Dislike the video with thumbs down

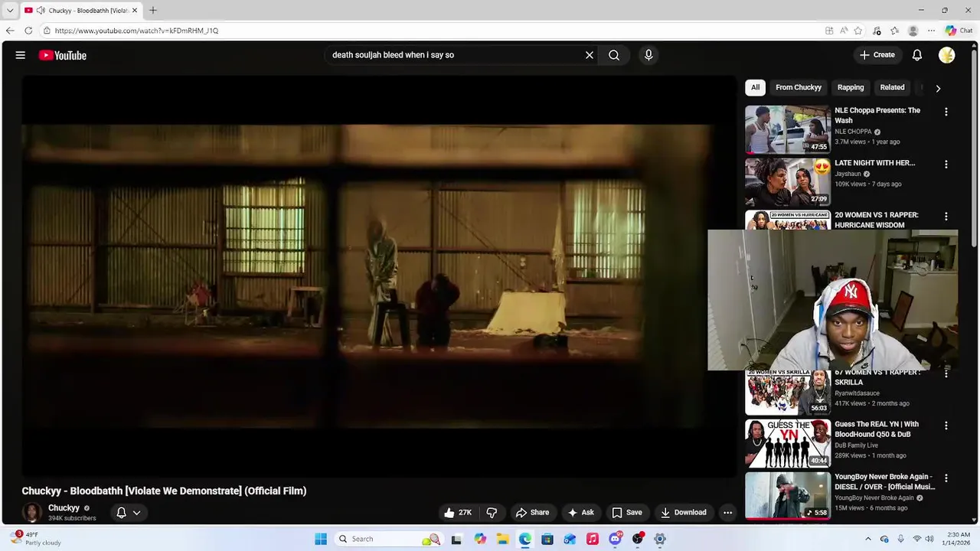click(492, 513)
